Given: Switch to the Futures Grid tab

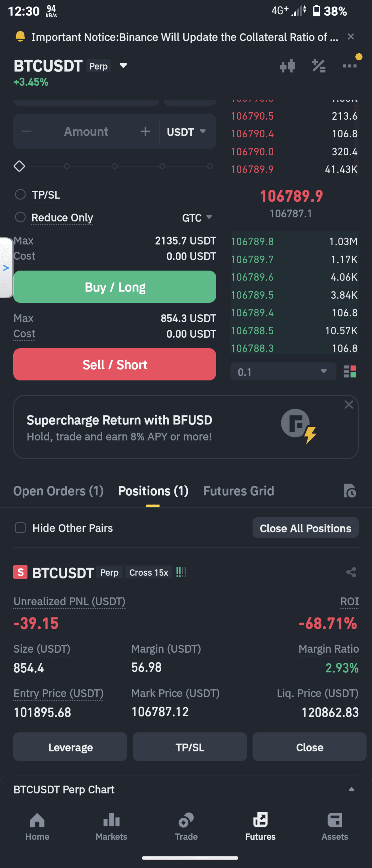Looking at the screenshot, I should pos(238,491).
